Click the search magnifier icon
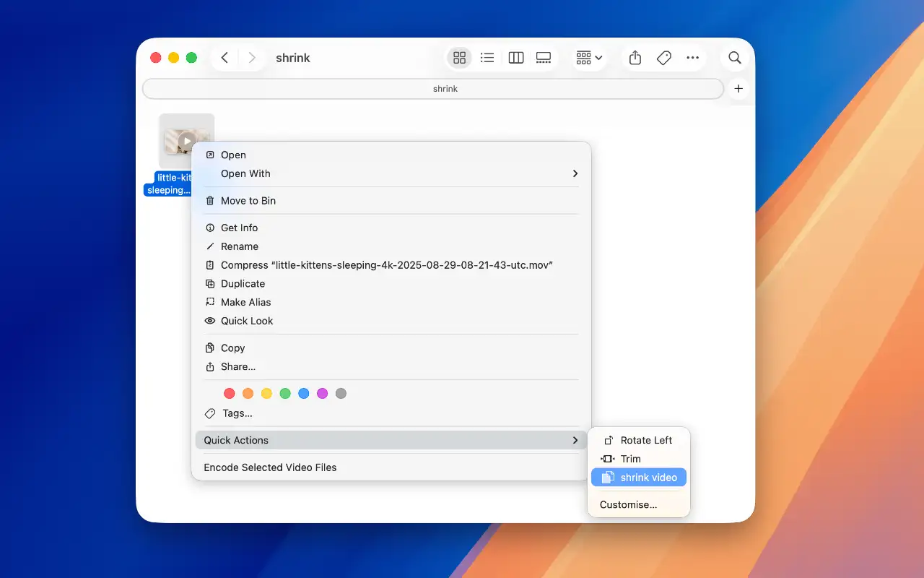 pos(734,57)
